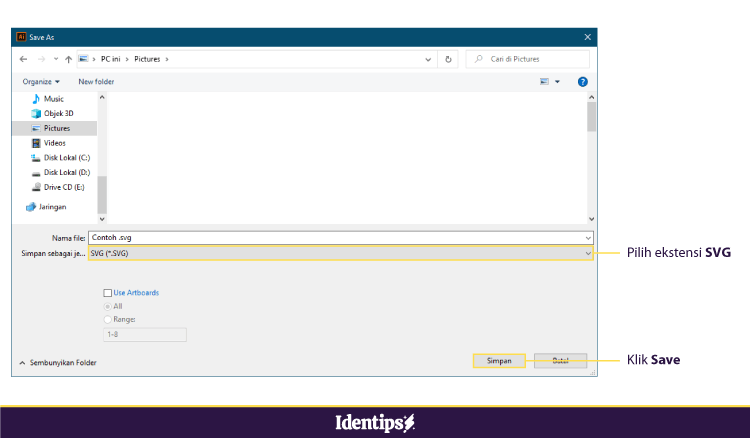The image size is (750, 438).
Task: Select the Range radio button
Action: 108,319
